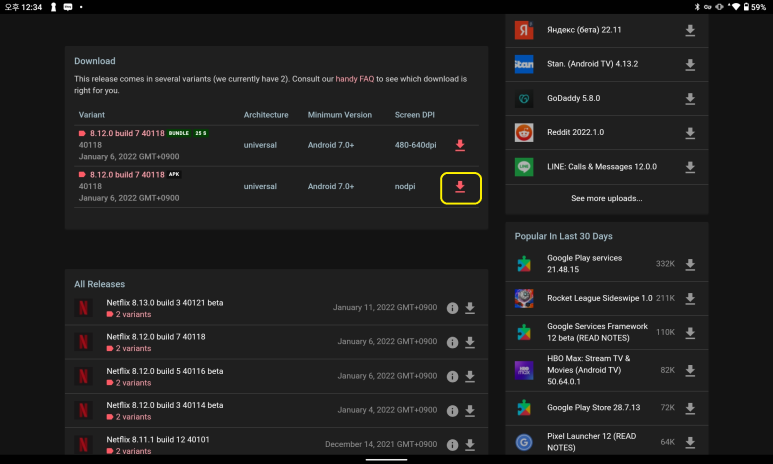
Task: Download Netflix 8.11.1 build 12 40101
Action: (470, 445)
